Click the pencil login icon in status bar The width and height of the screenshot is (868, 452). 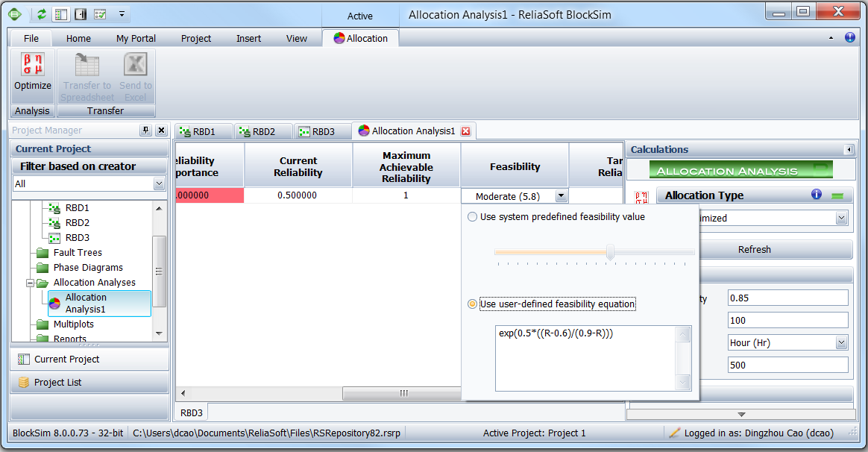674,433
